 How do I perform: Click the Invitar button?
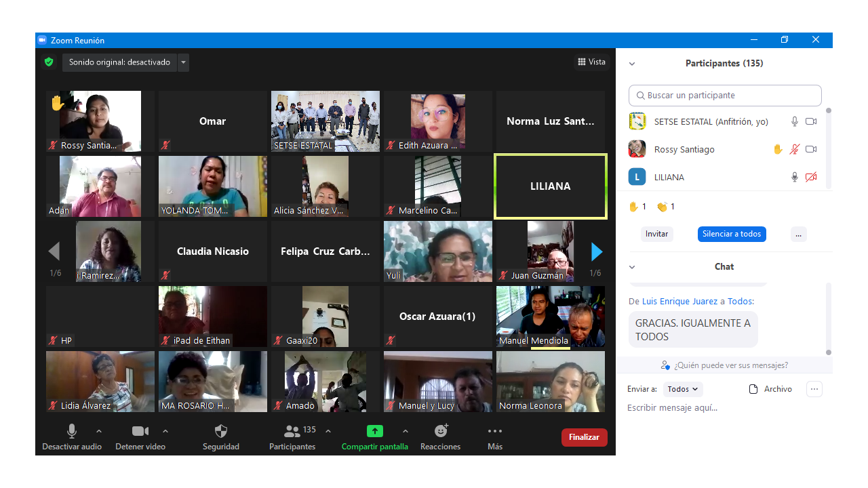pos(656,234)
